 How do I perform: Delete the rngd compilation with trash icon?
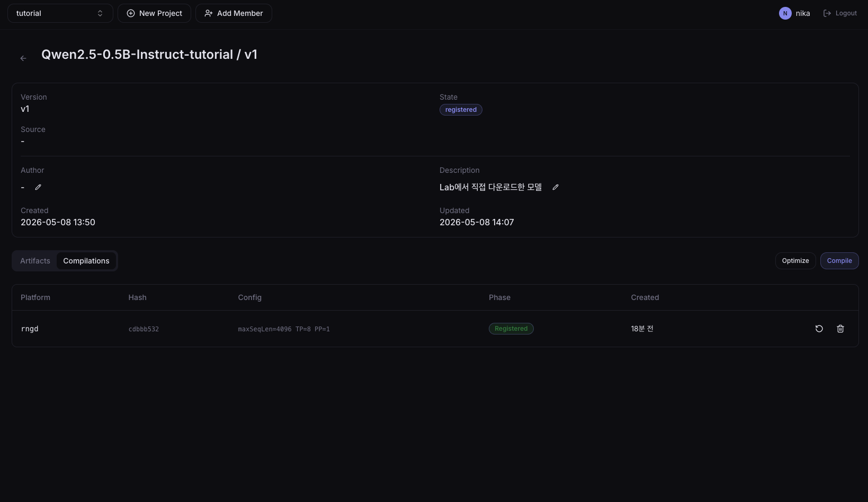[840, 329]
